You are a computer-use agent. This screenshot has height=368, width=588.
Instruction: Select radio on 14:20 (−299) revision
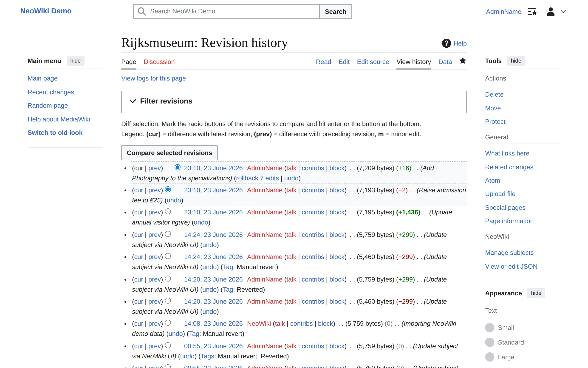(168, 301)
